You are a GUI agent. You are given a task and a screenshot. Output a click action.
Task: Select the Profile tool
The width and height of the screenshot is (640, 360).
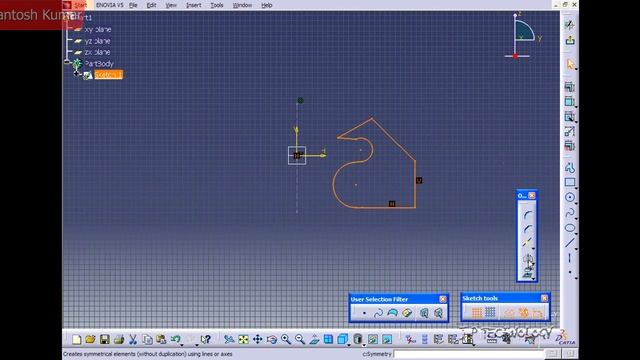[570, 167]
